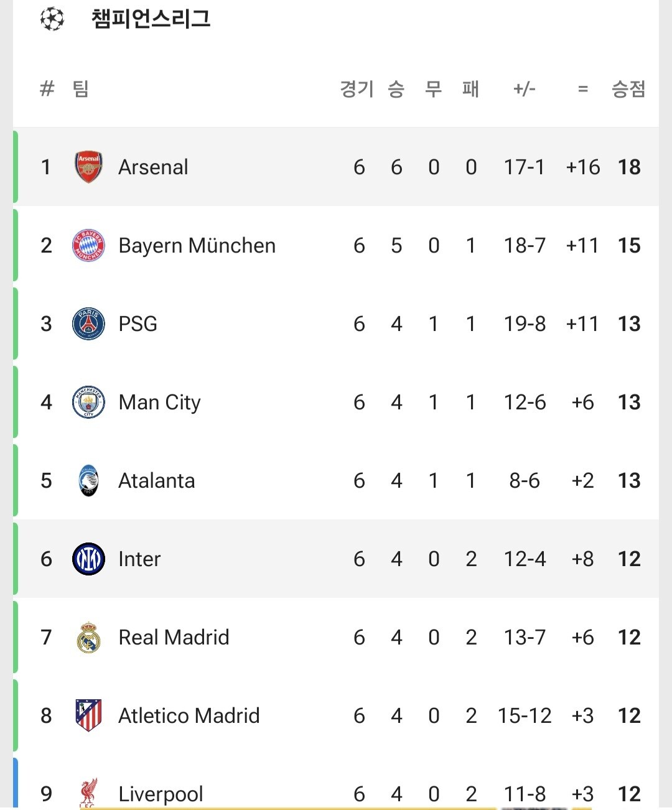The image size is (672, 810).
Task: Tap the Man City club crest
Action: [x=88, y=402]
